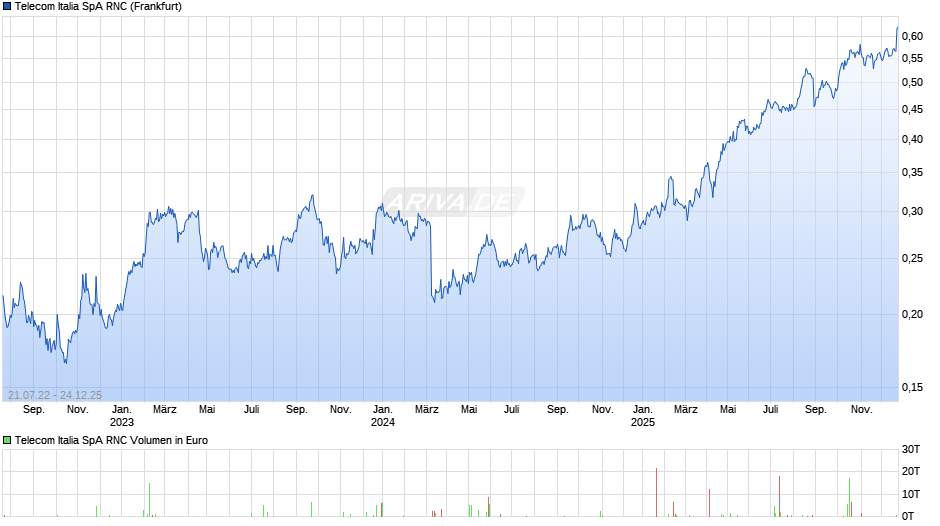Click the tallest red volume bar near Jan. 2025

tap(656, 492)
